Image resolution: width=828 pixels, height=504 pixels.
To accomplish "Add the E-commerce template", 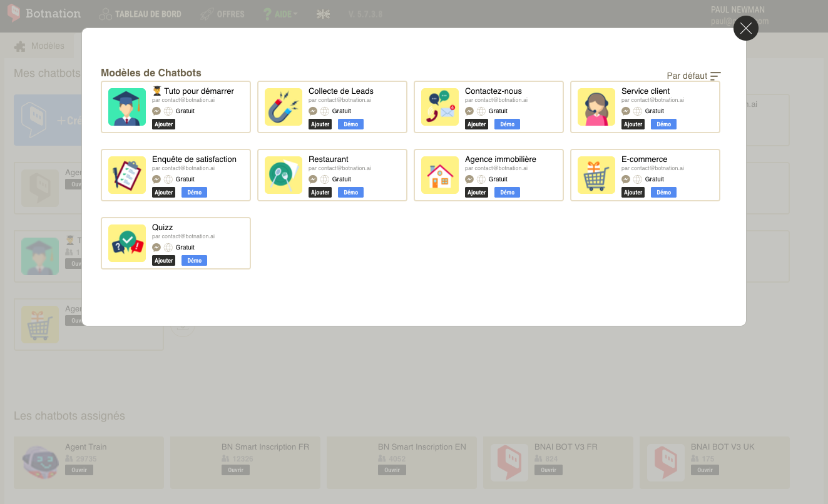I will [x=633, y=193].
